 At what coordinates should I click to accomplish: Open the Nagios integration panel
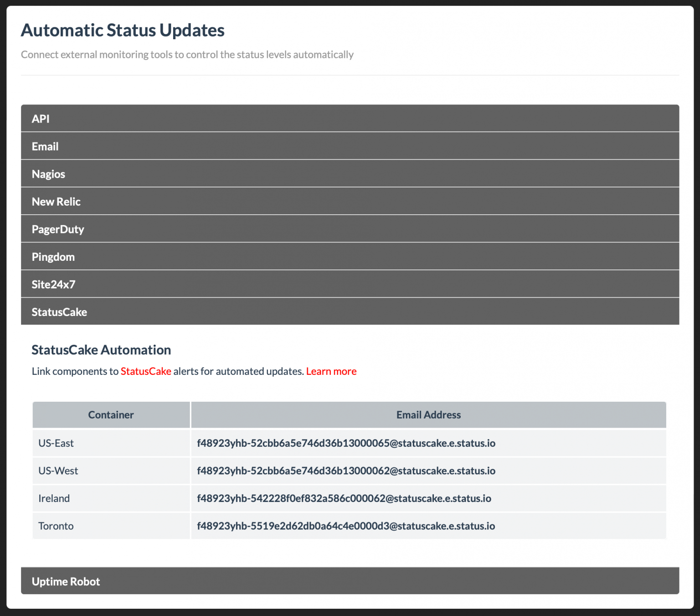[48, 174]
